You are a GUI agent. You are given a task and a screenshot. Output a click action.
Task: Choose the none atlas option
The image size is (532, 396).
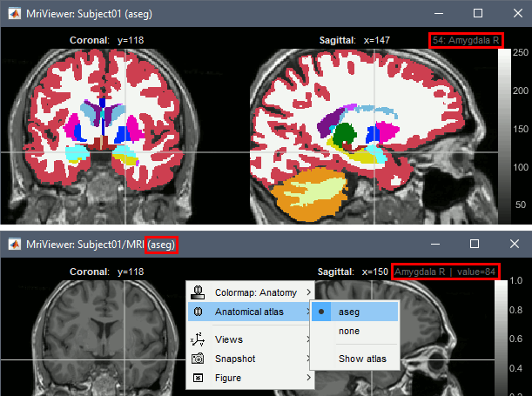(x=348, y=331)
